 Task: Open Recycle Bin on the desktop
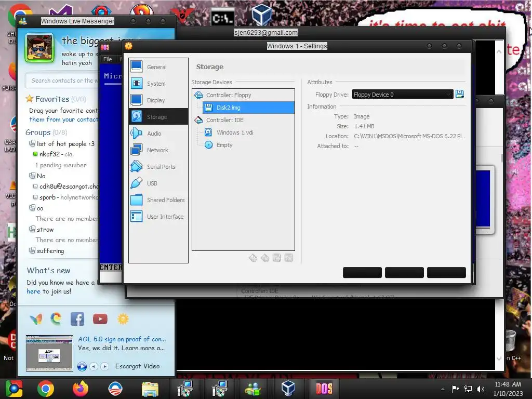511,340
